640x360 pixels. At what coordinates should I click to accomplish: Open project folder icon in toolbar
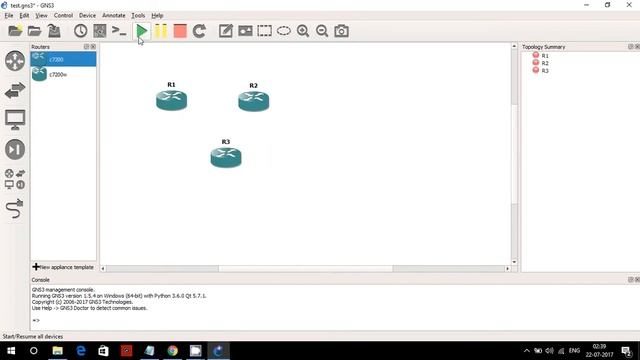coord(34,31)
